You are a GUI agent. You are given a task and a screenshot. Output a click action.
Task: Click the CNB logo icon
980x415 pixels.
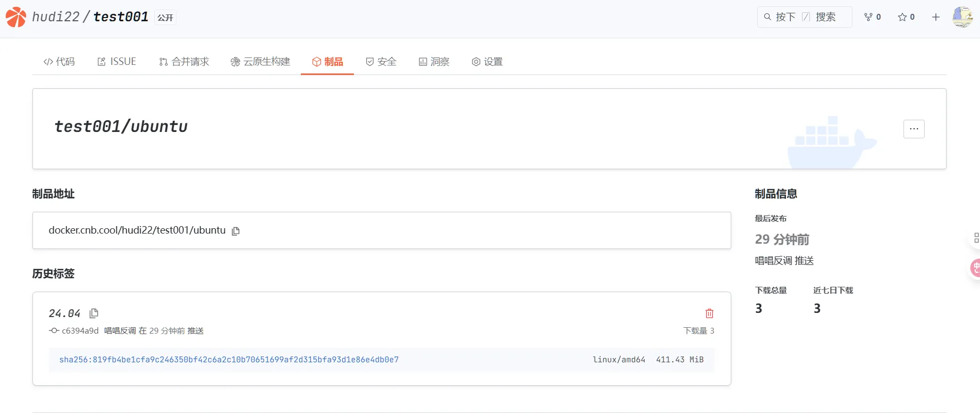click(x=16, y=17)
